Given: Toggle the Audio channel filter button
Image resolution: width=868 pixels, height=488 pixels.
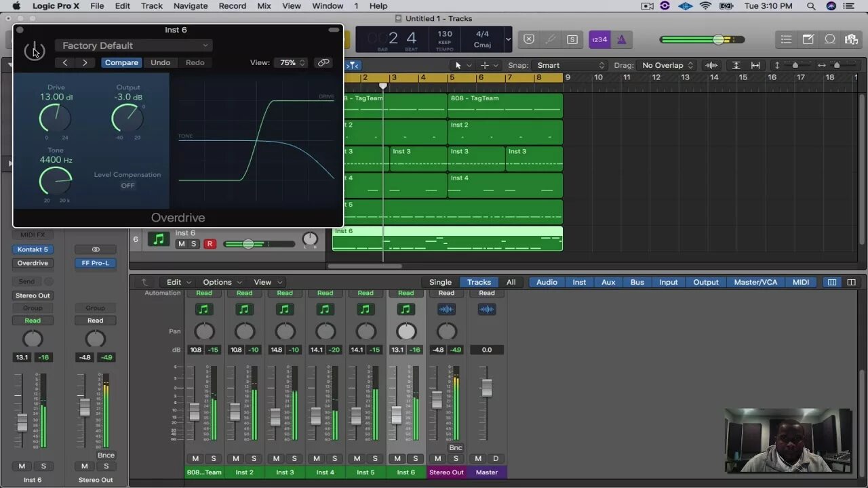Looking at the screenshot, I should coord(547,282).
